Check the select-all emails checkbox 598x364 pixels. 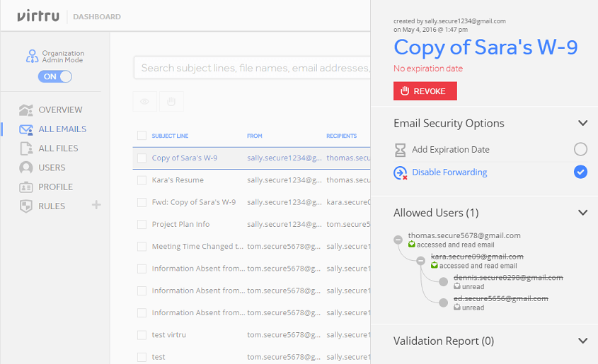pos(142,136)
